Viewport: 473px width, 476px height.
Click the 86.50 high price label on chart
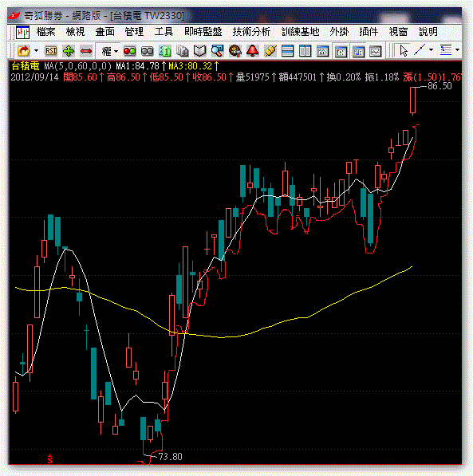click(x=439, y=86)
